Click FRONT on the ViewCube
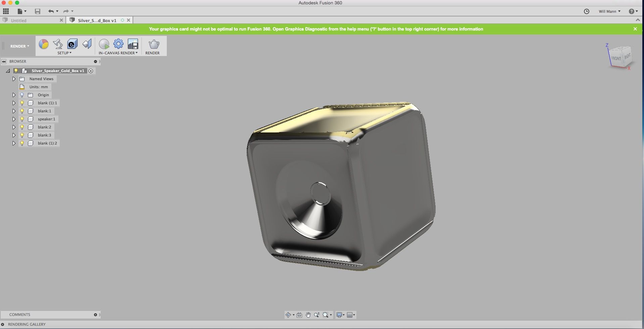Image resolution: width=644 pixels, height=329 pixels. pyautogui.click(x=616, y=58)
